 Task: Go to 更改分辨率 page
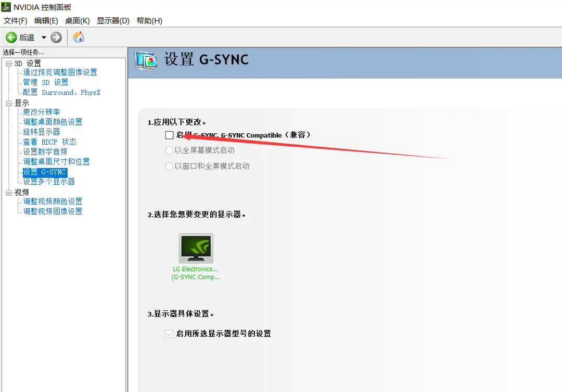(42, 112)
